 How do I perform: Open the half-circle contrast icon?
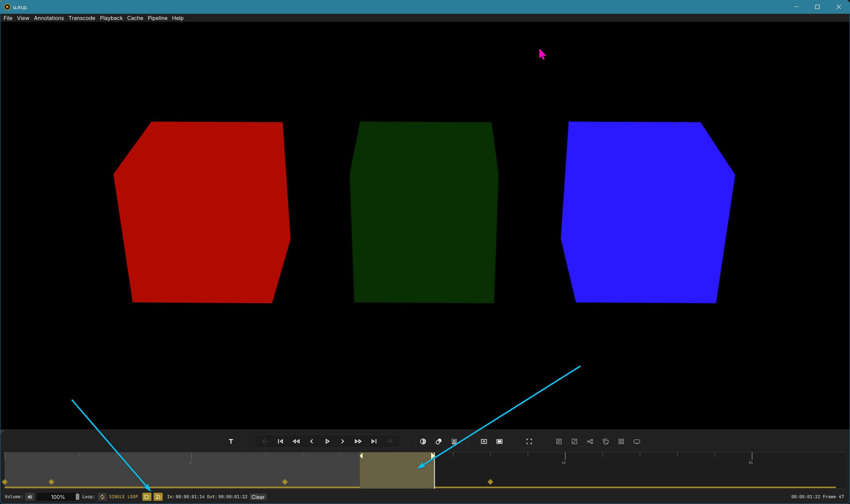(423, 441)
